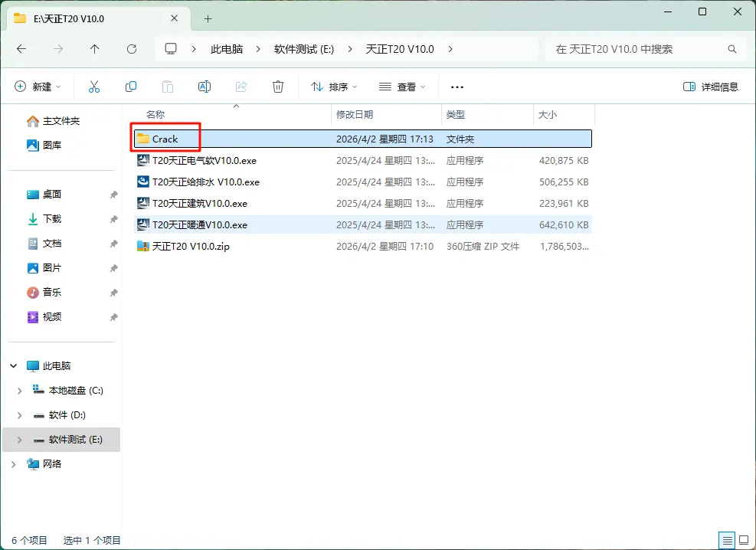Image resolution: width=756 pixels, height=550 pixels.
Task: Click the search magnifier icon
Action: click(732, 49)
